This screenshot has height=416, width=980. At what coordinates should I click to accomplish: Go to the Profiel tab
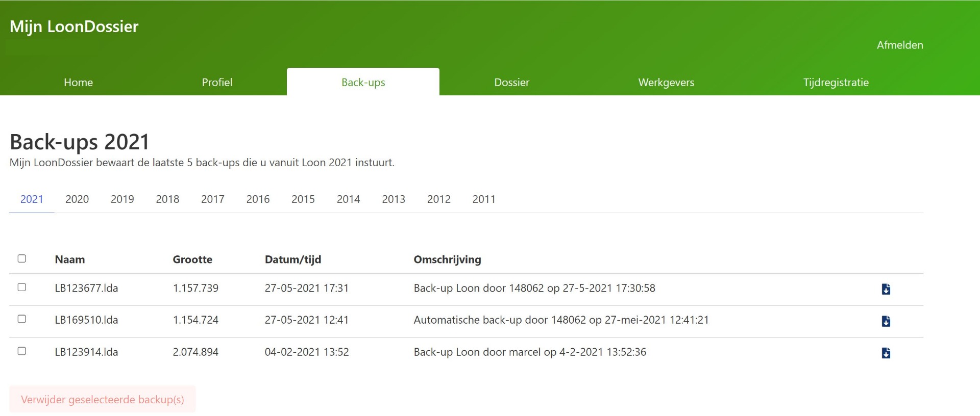(217, 82)
